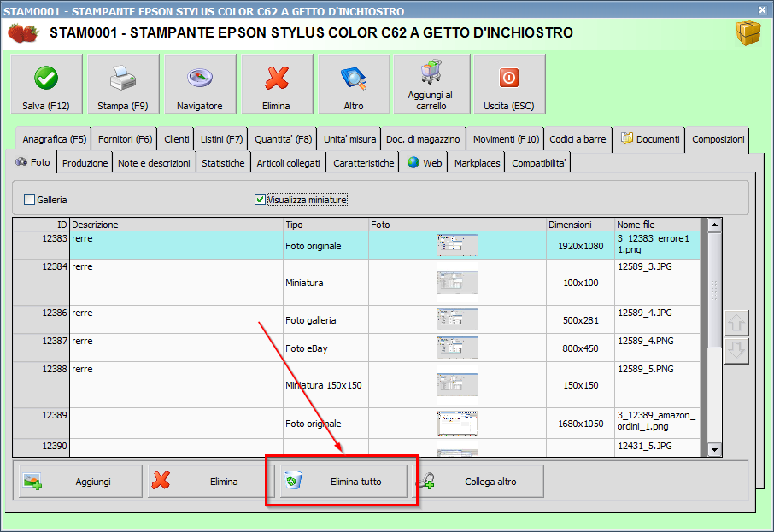Click the 1920x1080 dimensions cell
Image resolution: width=774 pixels, height=532 pixels.
coord(581,246)
